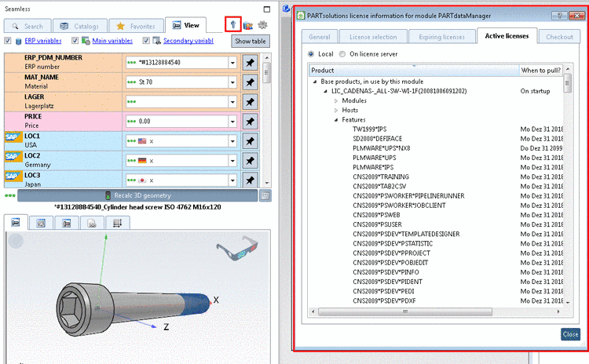This screenshot has width=589, height=364.
Task: Toggle the 3D glasses stereo icon
Action: [237, 248]
